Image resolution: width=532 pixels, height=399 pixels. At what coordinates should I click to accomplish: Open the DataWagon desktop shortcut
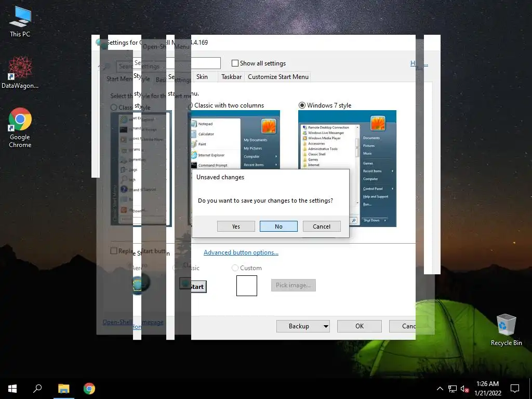click(20, 73)
